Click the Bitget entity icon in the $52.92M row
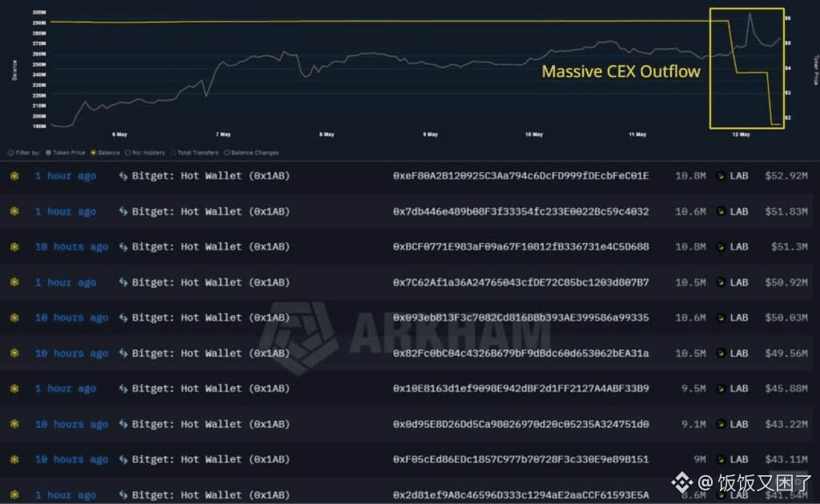The width and height of the screenshot is (820, 504). point(123,176)
